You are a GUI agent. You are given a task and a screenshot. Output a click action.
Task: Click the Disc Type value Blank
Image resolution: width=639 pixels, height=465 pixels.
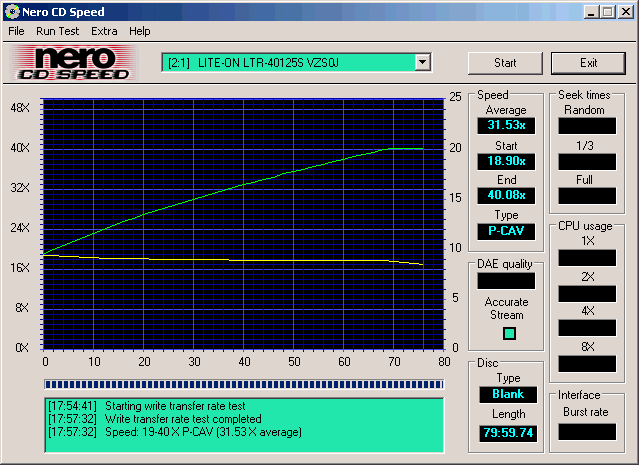click(x=508, y=394)
